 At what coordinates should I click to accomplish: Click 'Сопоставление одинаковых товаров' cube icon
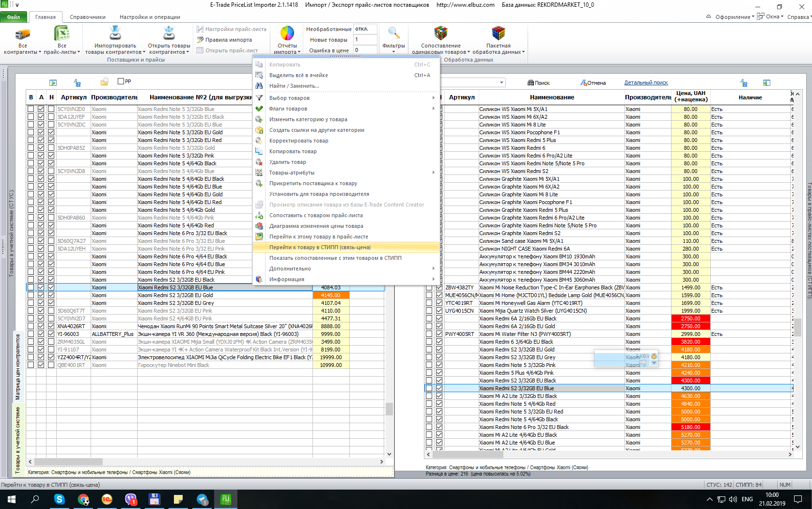pos(441,33)
